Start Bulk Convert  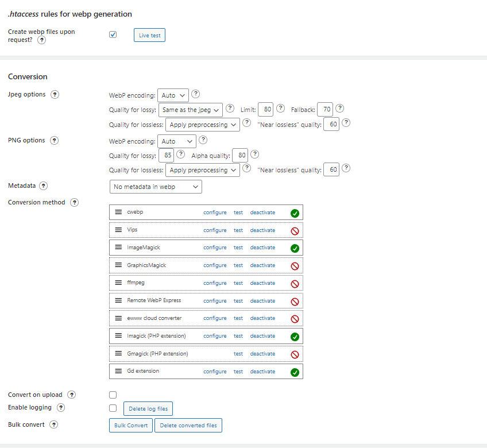[131, 426]
